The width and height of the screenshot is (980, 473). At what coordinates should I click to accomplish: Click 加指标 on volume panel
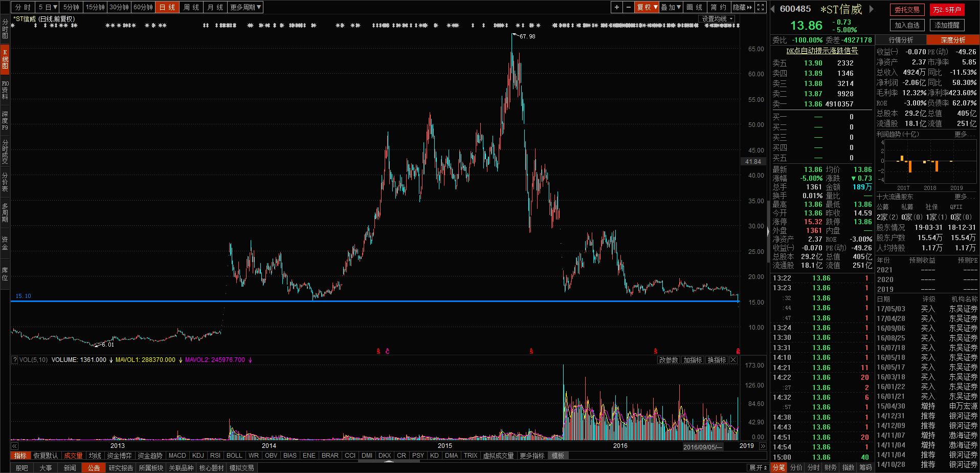[x=693, y=360]
